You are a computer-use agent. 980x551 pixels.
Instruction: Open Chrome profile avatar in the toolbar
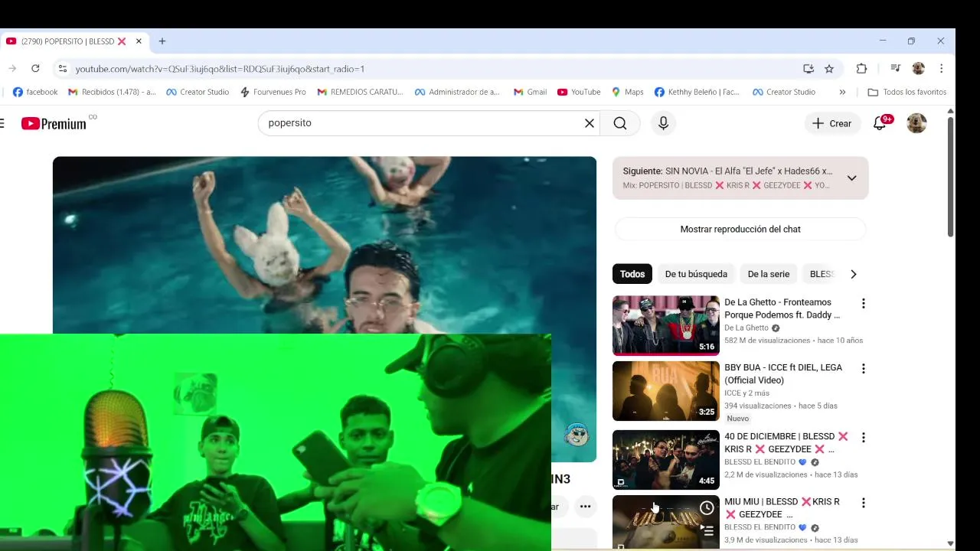click(x=919, y=69)
